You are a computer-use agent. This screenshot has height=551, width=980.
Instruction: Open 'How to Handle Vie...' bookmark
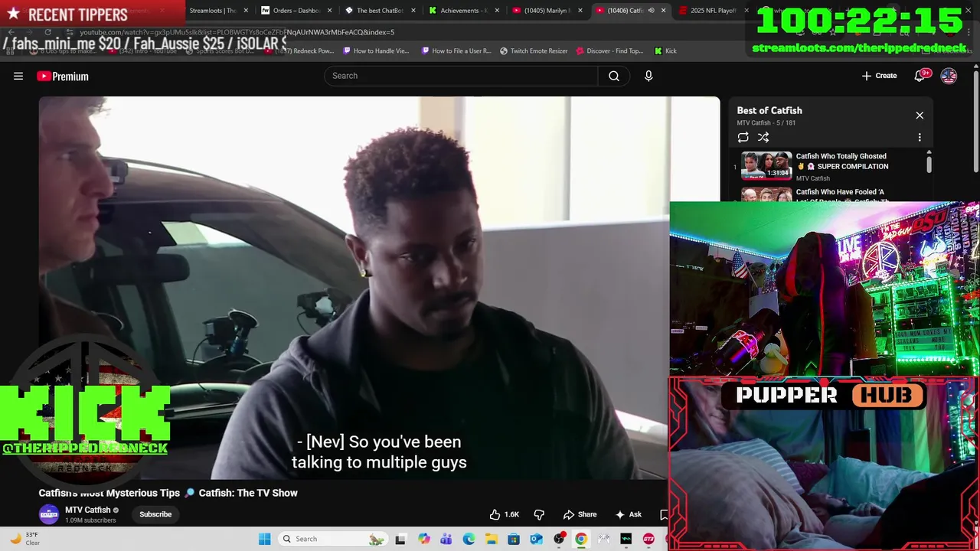[x=376, y=51]
